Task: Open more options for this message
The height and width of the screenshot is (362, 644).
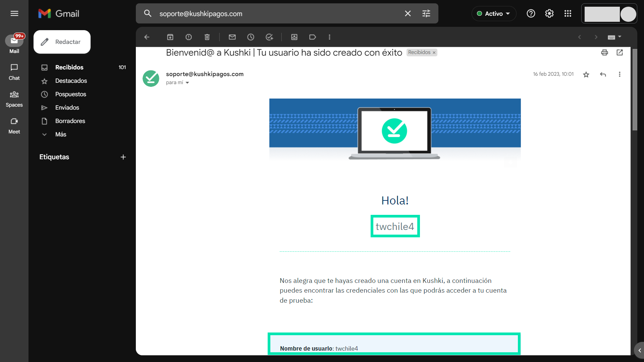Action: click(x=620, y=74)
